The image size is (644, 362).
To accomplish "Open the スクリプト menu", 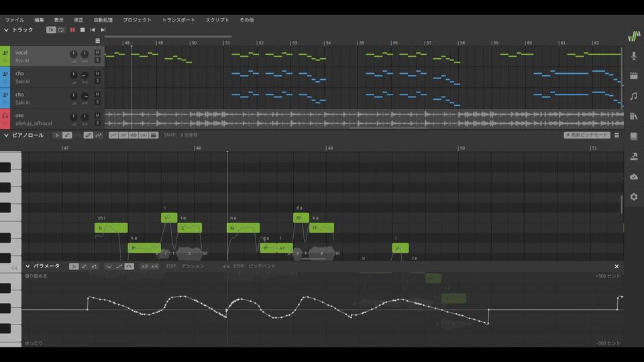I will (217, 19).
